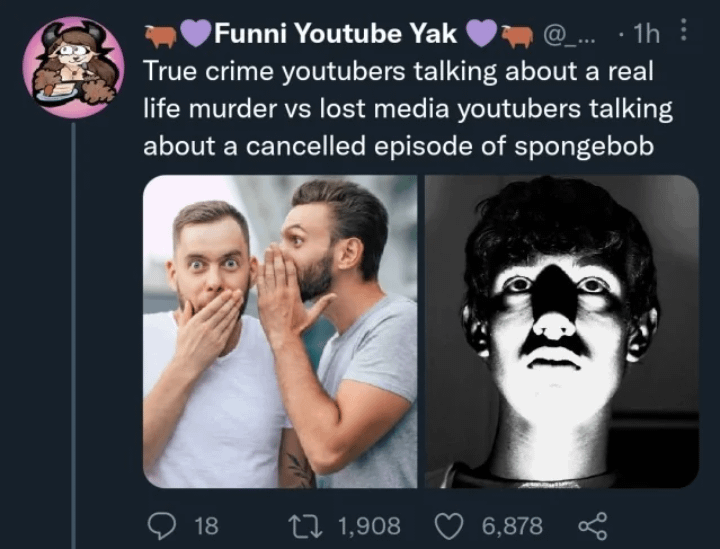
Task: Click the ox emoji before the display name
Action: 160,34
